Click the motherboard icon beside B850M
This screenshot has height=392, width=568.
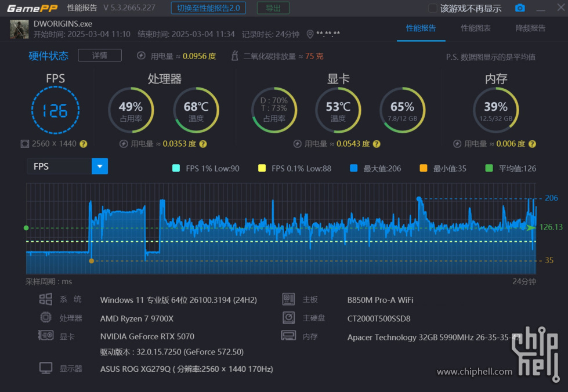[289, 299]
